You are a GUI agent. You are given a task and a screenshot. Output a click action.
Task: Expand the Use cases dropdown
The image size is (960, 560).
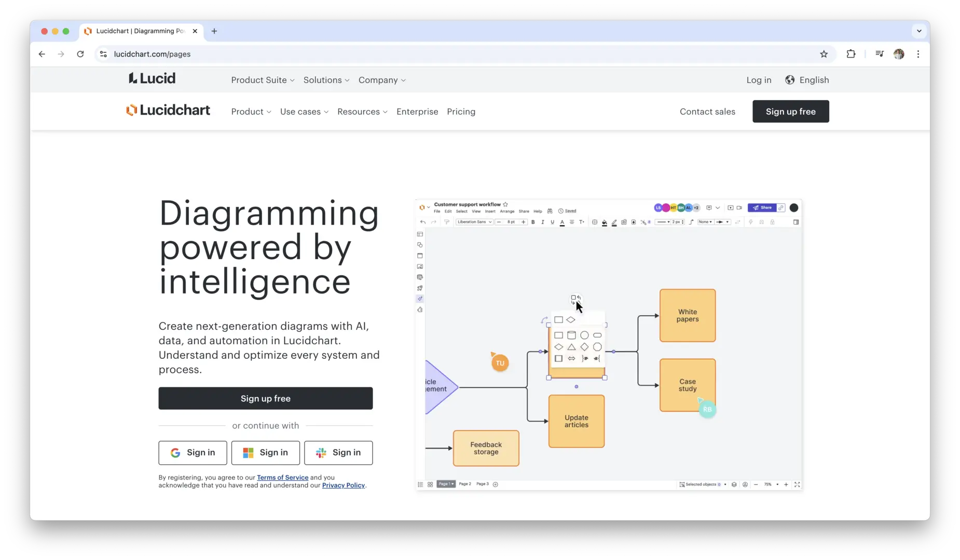[304, 111]
